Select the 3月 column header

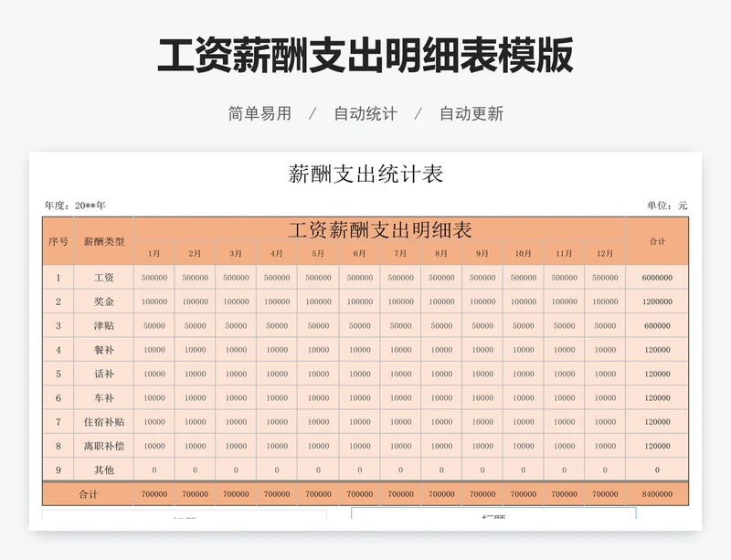pos(236,253)
